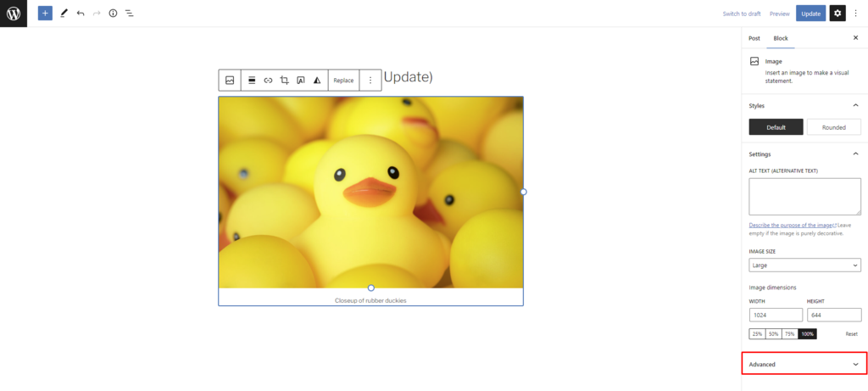The height and width of the screenshot is (391, 868).
Task: Open the Image Size dropdown
Action: click(x=804, y=265)
